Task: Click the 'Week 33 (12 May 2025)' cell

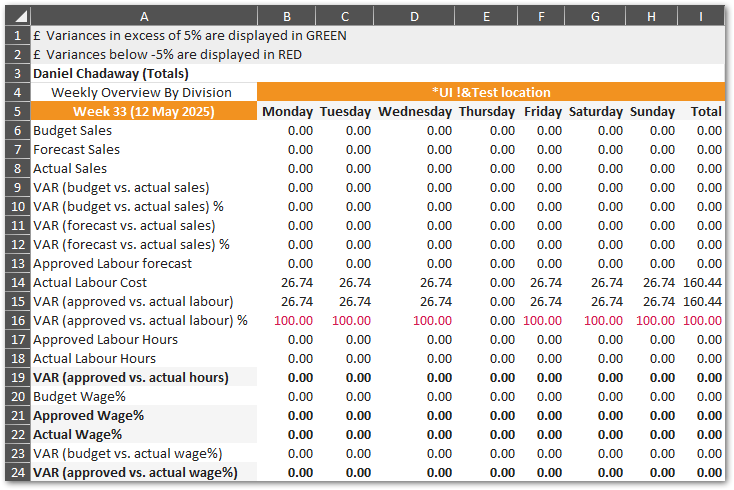Action: (143, 111)
